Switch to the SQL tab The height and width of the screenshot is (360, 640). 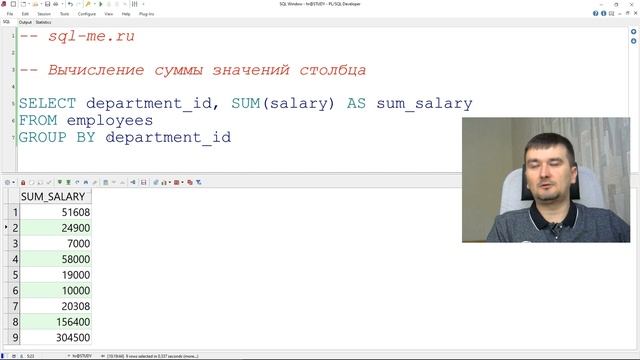(x=7, y=22)
